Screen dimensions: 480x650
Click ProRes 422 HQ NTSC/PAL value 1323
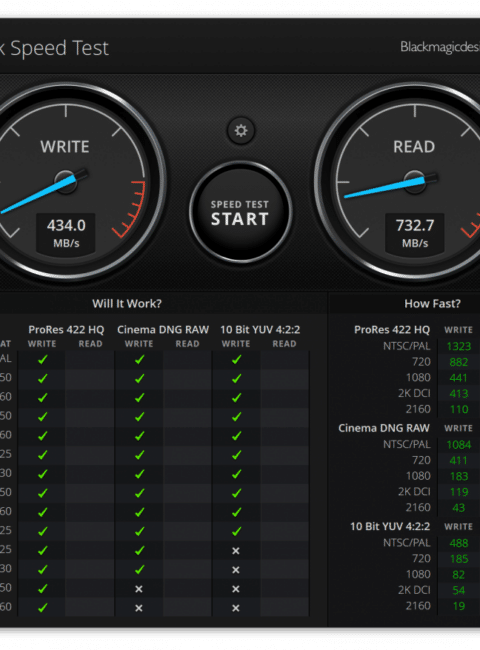(458, 346)
